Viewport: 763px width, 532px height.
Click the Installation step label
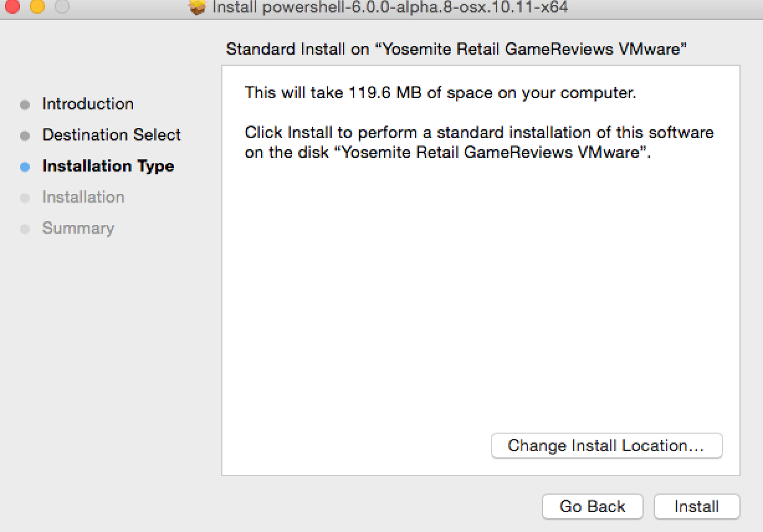point(83,197)
